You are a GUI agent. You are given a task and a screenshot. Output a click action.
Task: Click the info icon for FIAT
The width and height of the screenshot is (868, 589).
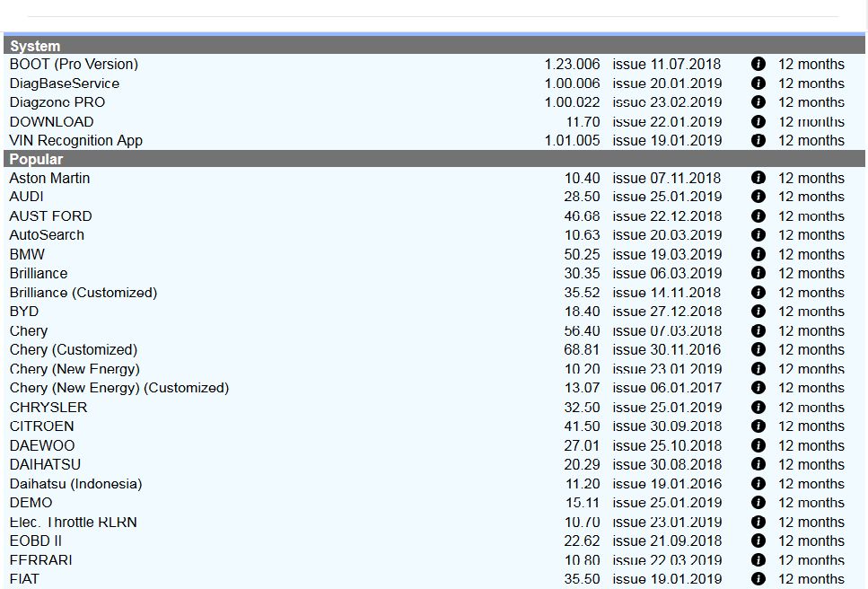[758, 578]
